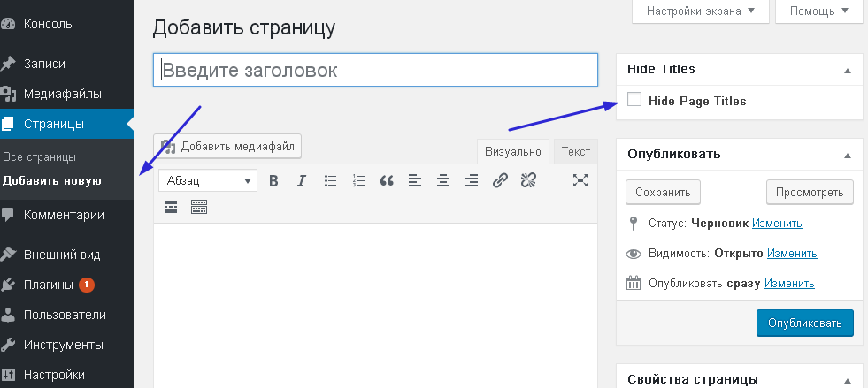The height and width of the screenshot is (388, 868).
Task: Open the Абзац paragraph format dropdown
Action: (208, 180)
